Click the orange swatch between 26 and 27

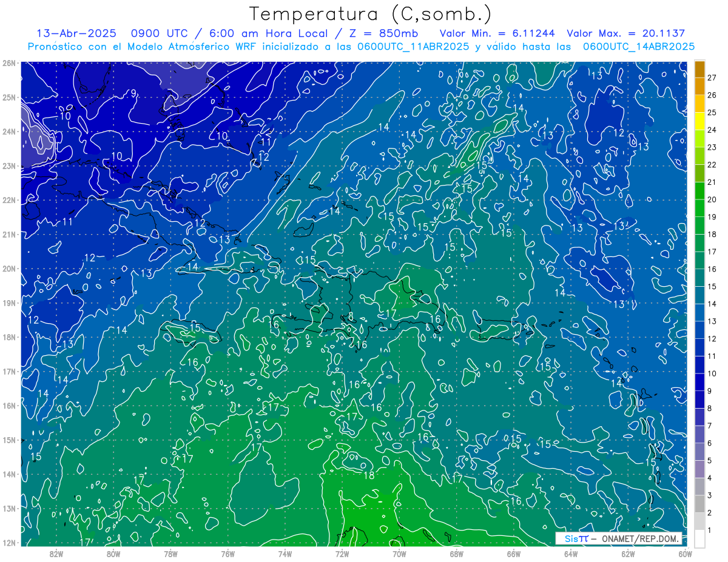pyautogui.click(x=699, y=87)
